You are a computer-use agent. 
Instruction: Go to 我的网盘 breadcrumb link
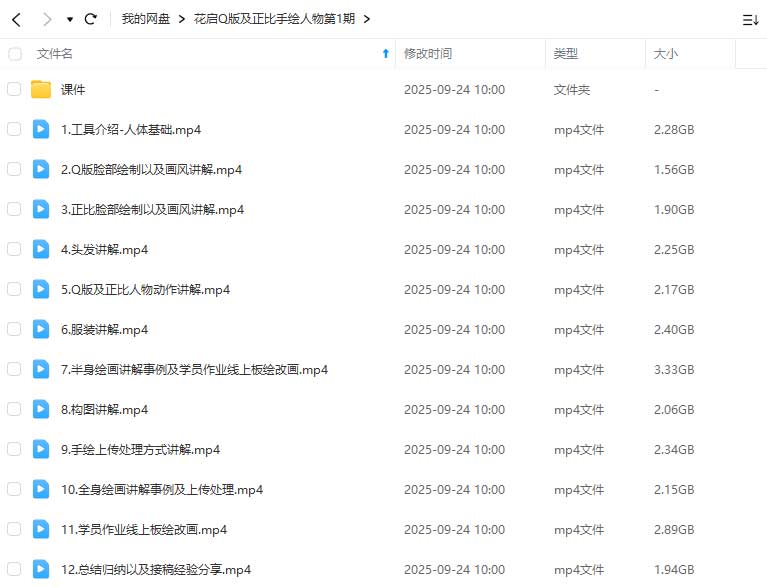[145, 19]
